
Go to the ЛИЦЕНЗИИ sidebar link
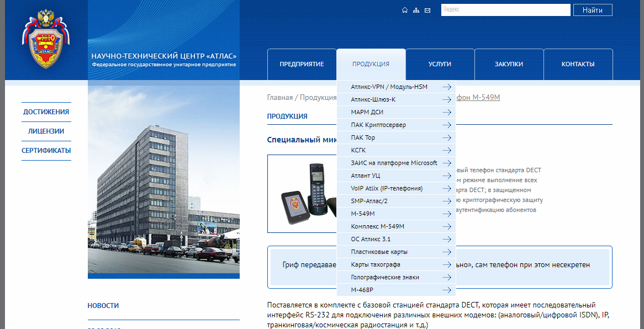pyautogui.click(x=46, y=131)
